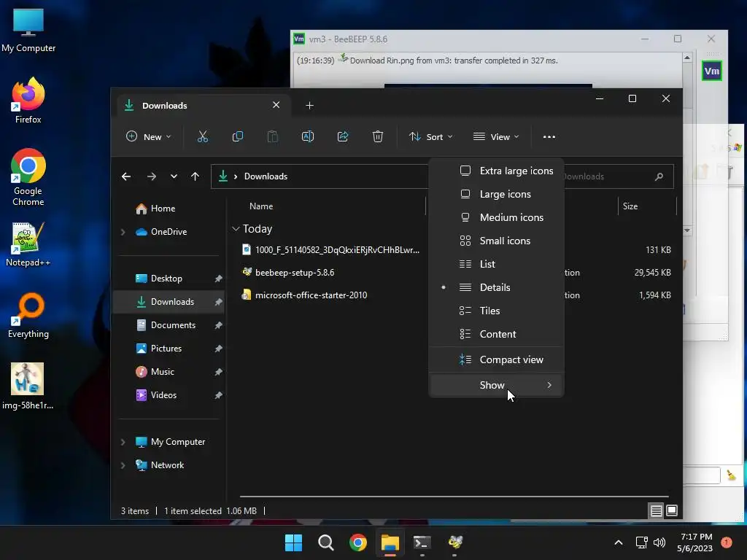
Task: Toggle Compact view
Action: point(497,360)
